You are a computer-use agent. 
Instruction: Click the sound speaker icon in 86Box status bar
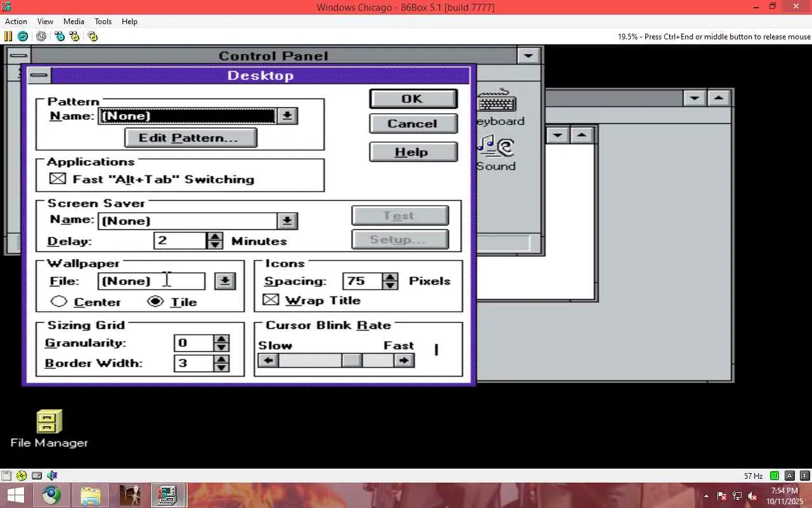click(x=52, y=476)
